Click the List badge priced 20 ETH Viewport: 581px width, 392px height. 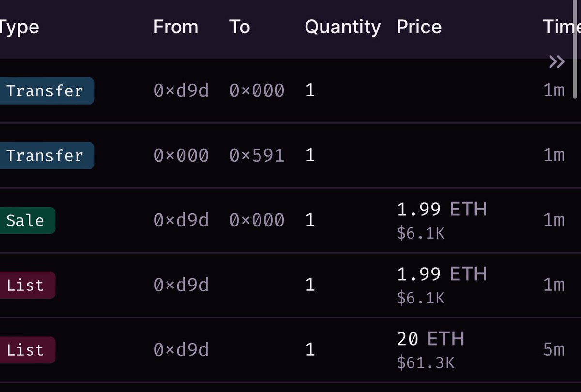27,350
